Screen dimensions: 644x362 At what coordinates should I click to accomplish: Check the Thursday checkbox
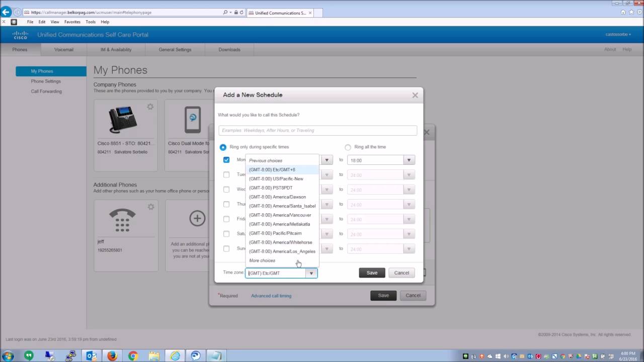[x=226, y=204]
